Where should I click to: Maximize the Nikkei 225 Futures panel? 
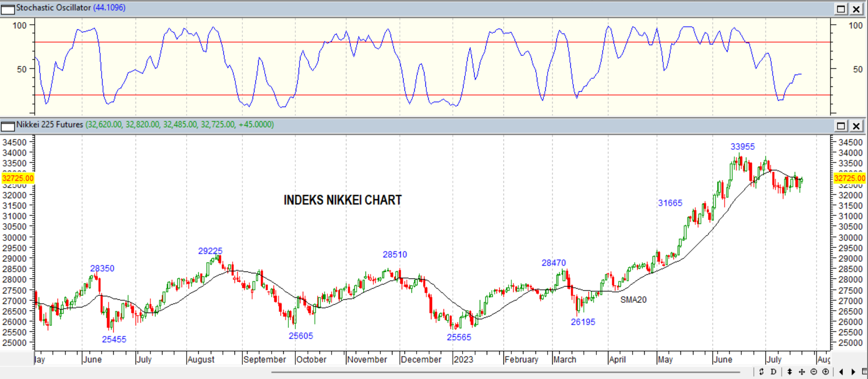pos(841,126)
